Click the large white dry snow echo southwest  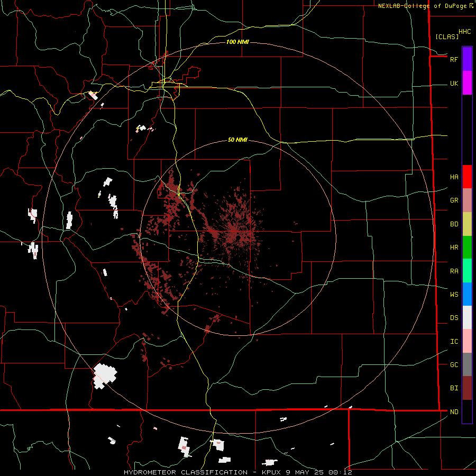[x=105, y=376]
